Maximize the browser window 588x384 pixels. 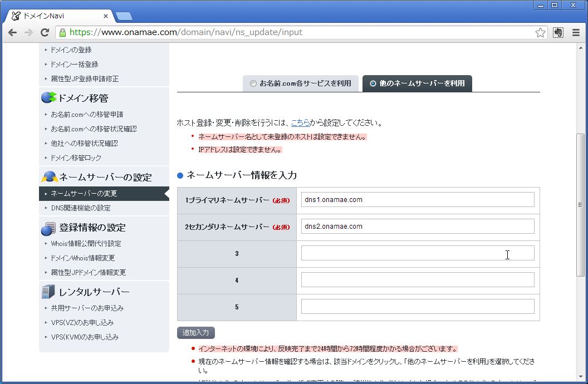pos(554,5)
